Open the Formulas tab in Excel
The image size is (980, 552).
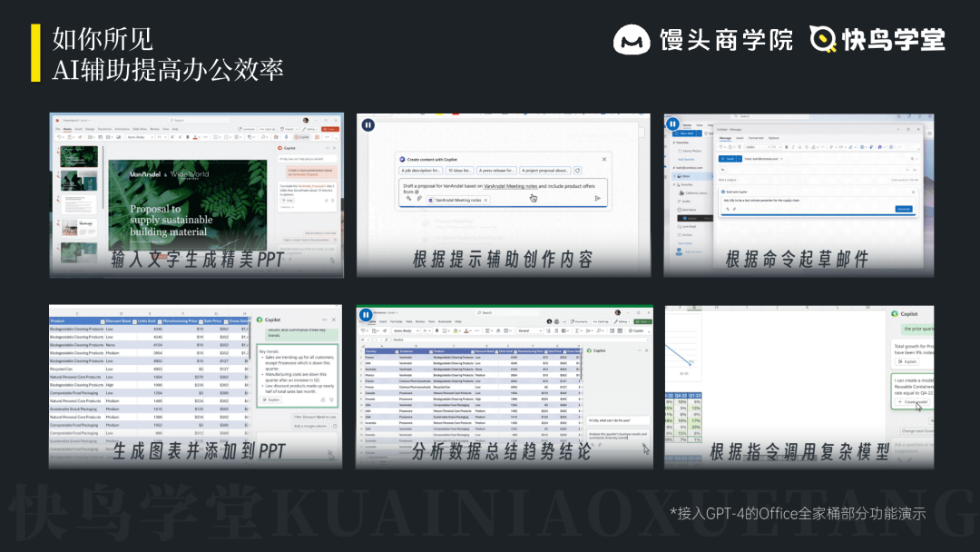tap(397, 322)
